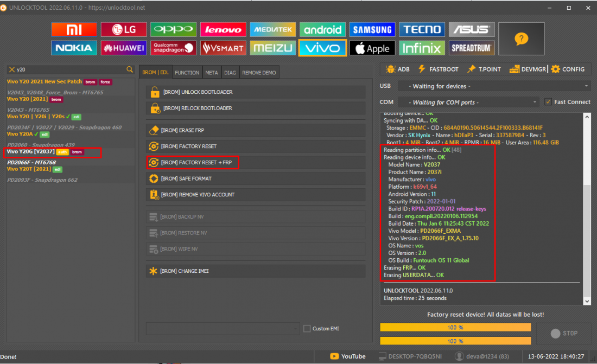This screenshot has width=597, height=364.
Task: Click the lower 100 % progress bar
Action: [455, 341]
